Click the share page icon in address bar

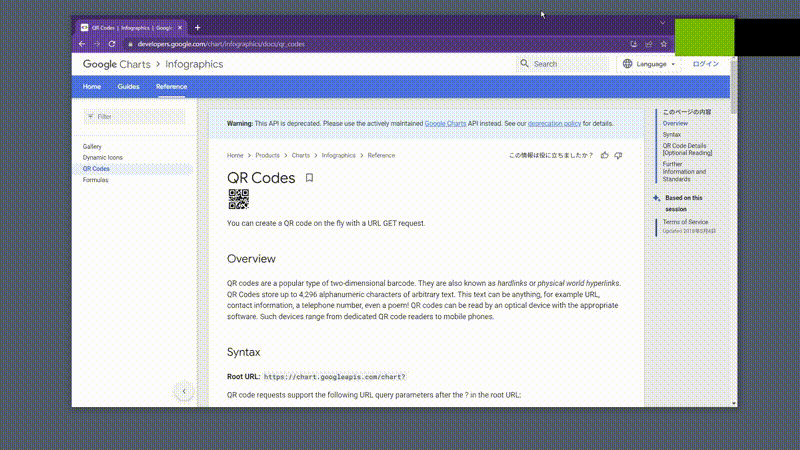(649, 44)
